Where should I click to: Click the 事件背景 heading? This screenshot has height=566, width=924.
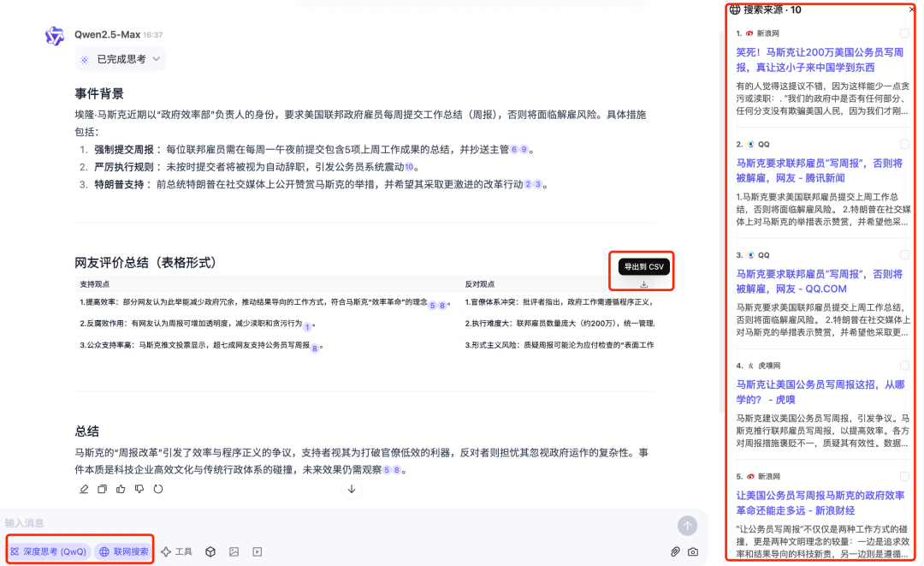tap(99, 93)
